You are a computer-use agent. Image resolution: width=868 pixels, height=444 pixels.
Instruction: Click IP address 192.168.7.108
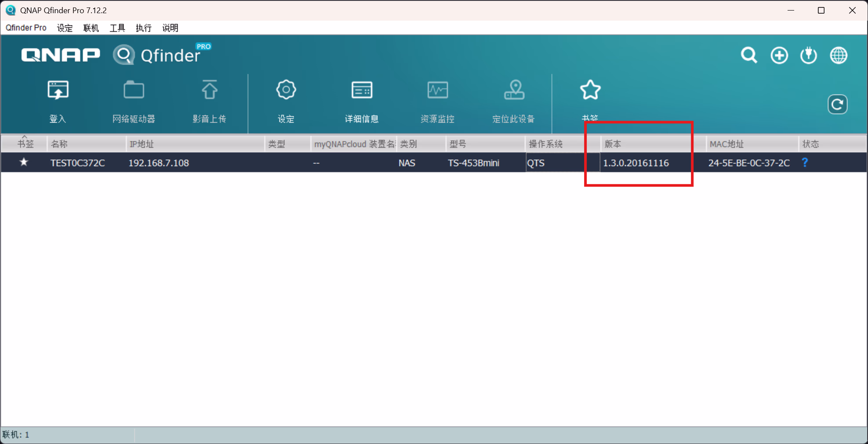(x=159, y=163)
